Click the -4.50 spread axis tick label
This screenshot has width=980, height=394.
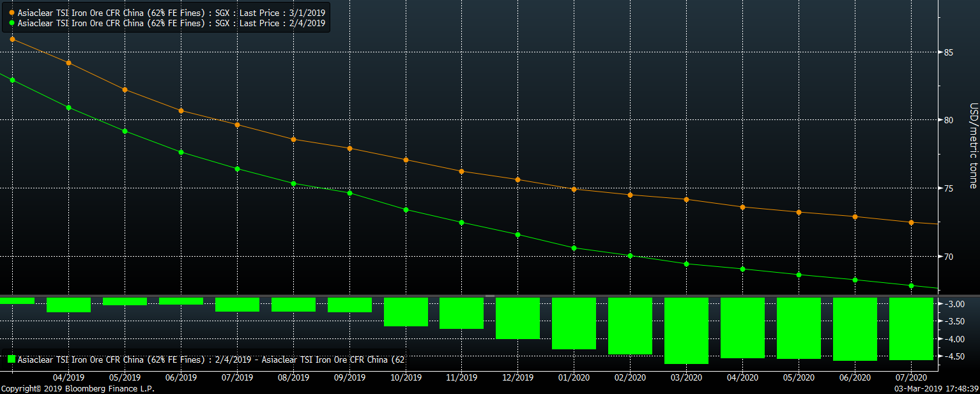click(954, 356)
